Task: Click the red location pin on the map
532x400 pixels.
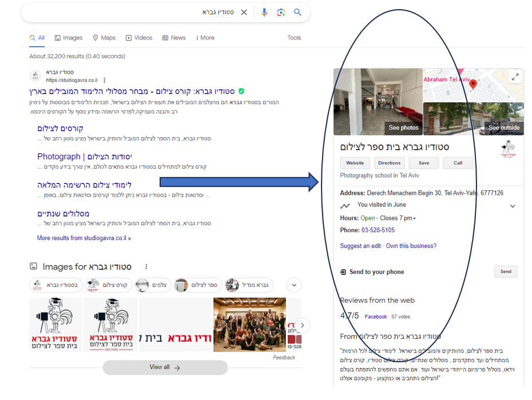Action: 473,84
